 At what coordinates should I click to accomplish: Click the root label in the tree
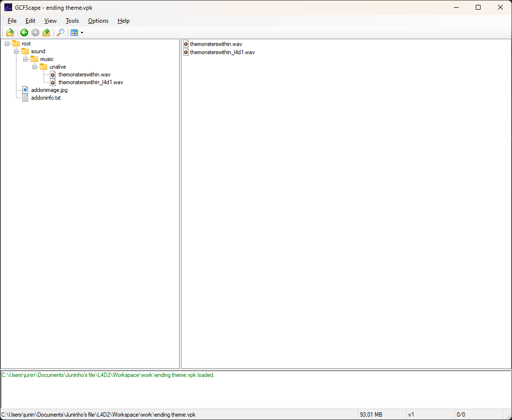(26, 44)
